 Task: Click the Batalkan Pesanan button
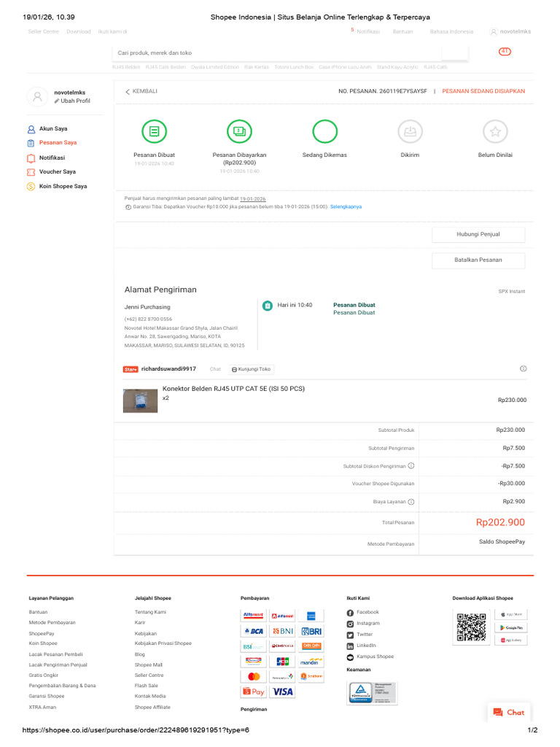click(x=478, y=260)
